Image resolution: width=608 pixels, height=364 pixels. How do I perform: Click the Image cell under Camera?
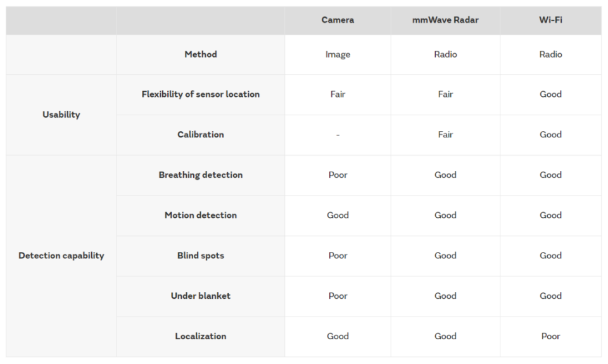pos(338,54)
